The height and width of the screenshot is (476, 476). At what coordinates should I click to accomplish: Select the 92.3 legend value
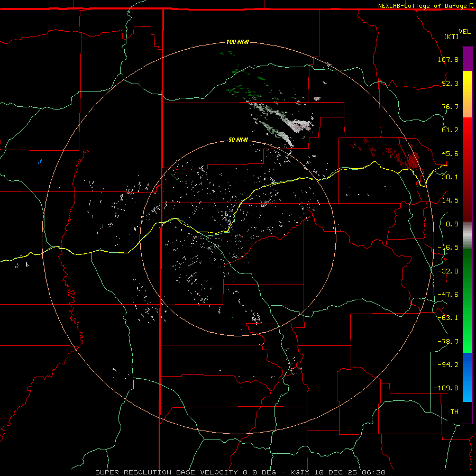(x=450, y=83)
